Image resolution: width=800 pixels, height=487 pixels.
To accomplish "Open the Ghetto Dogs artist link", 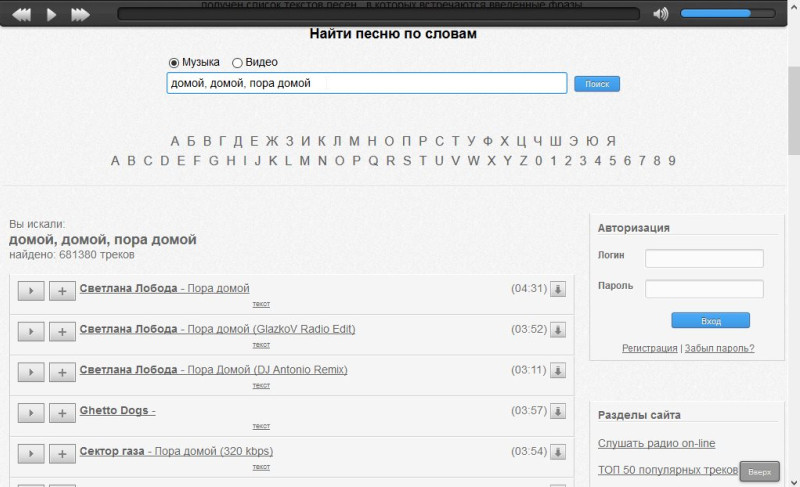I will click(x=117, y=411).
